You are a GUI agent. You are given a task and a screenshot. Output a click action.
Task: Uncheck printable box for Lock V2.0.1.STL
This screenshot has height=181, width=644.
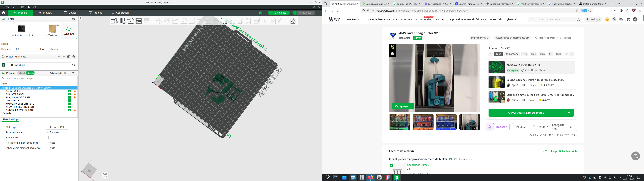pyautogui.click(x=69, y=101)
